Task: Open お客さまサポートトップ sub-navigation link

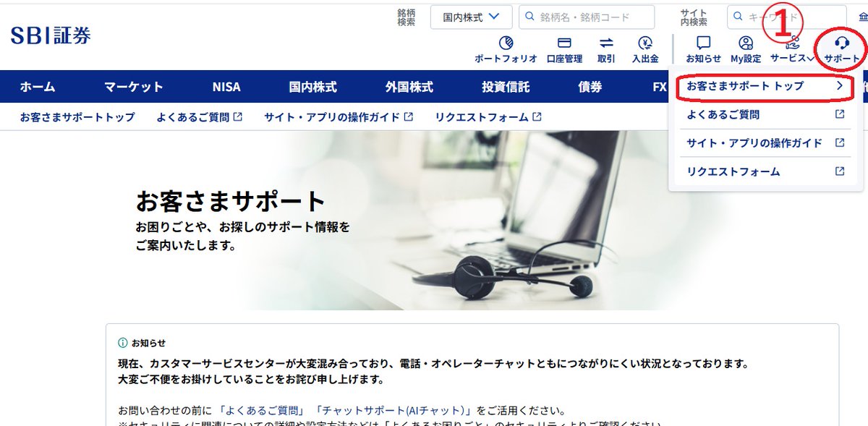Action: point(77,116)
